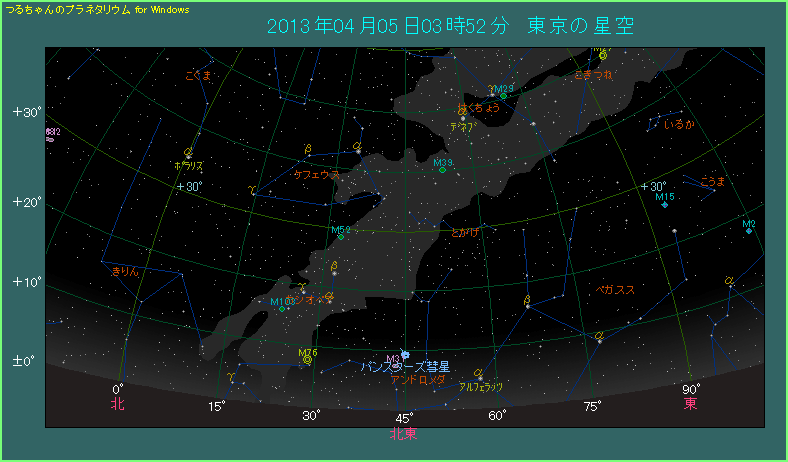Click the ケフェウス constellation name
This screenshot has height=462, width=788.
click(316, 174)
